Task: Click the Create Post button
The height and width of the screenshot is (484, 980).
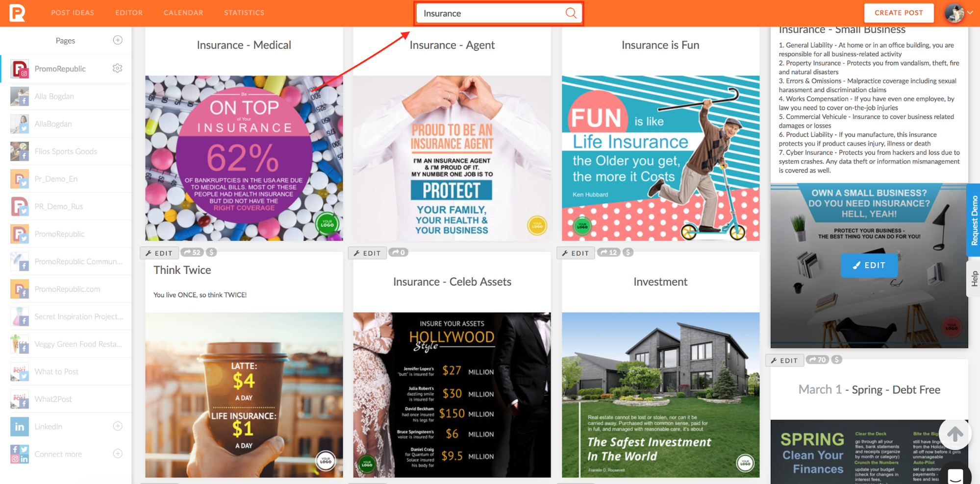Action: coord(899,13)
